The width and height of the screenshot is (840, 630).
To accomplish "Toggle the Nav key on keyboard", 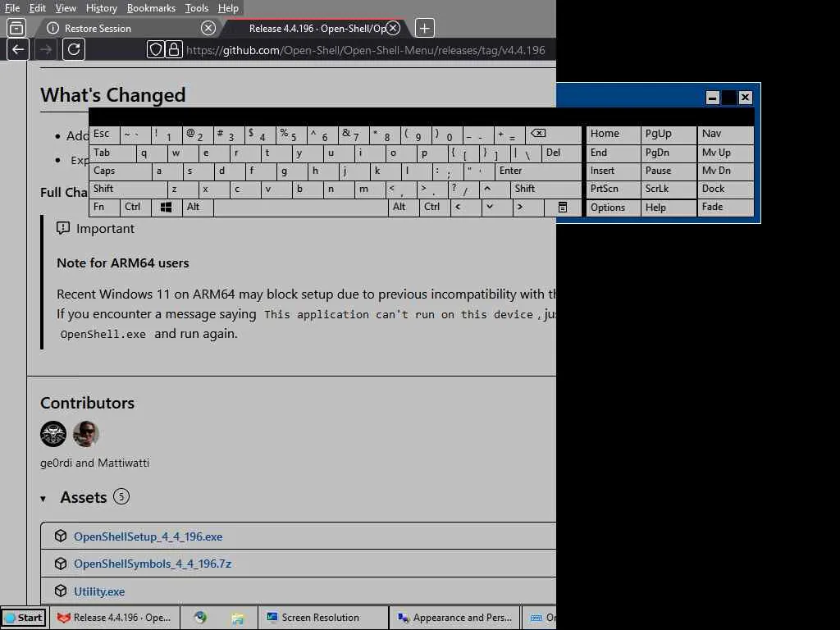I will click(x=725, y=135).
